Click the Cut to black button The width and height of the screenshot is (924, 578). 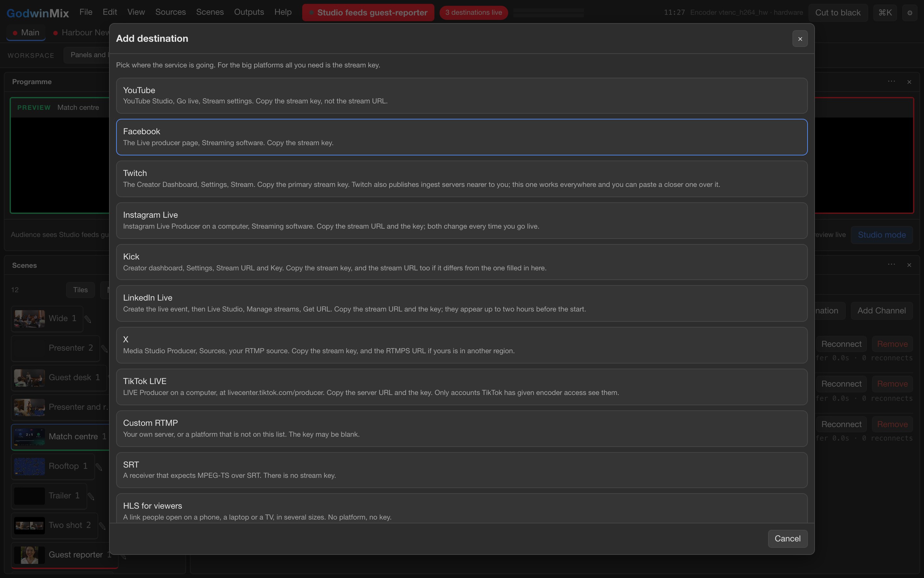pos(838,13)
